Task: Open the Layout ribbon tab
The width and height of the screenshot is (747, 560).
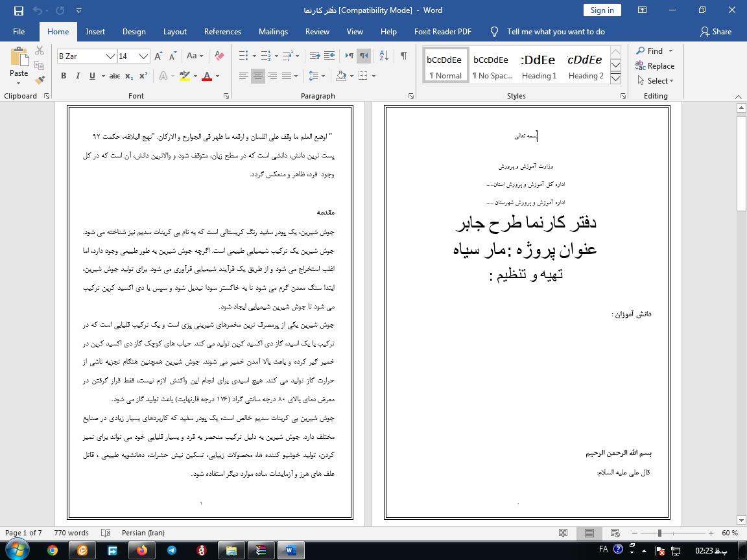Action: tap(174, 32)
